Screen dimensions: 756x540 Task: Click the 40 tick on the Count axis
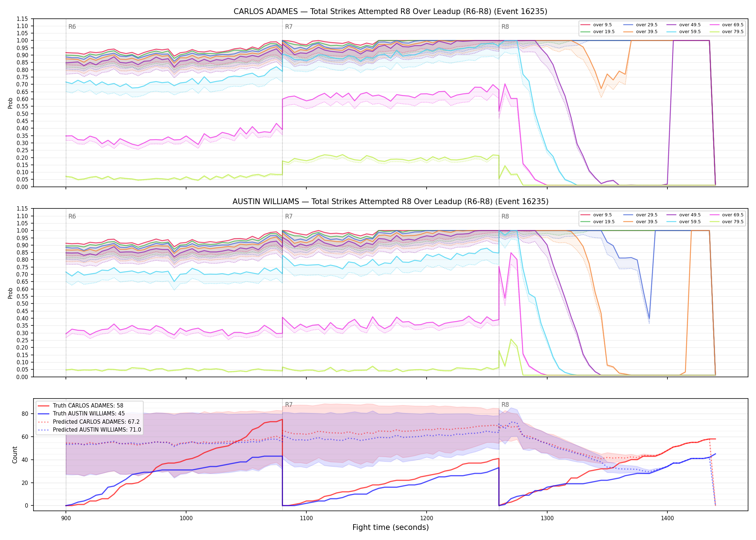(x=24, y=460)
